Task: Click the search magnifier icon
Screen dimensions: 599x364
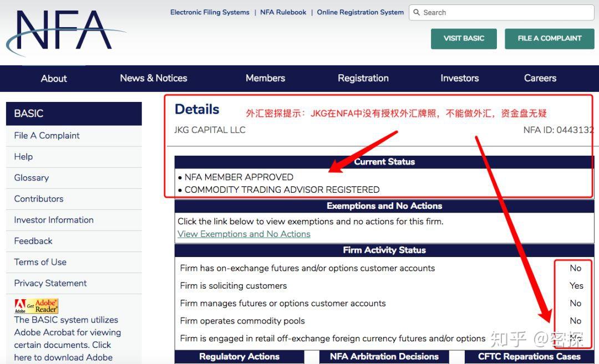Action: [417, 13]
